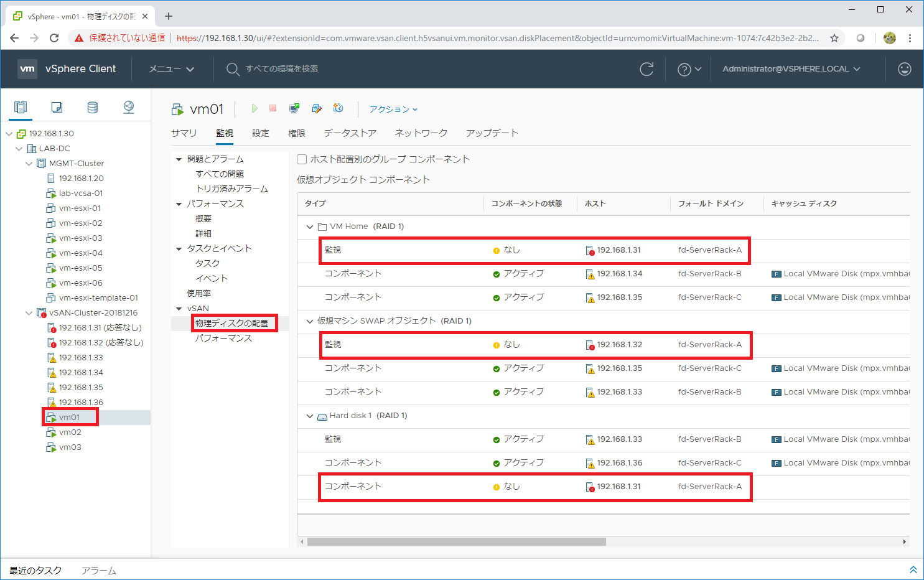Viewport: 924px width, 580px height.
Task: Click the browser reload button
Action: (x=54, y=38)
